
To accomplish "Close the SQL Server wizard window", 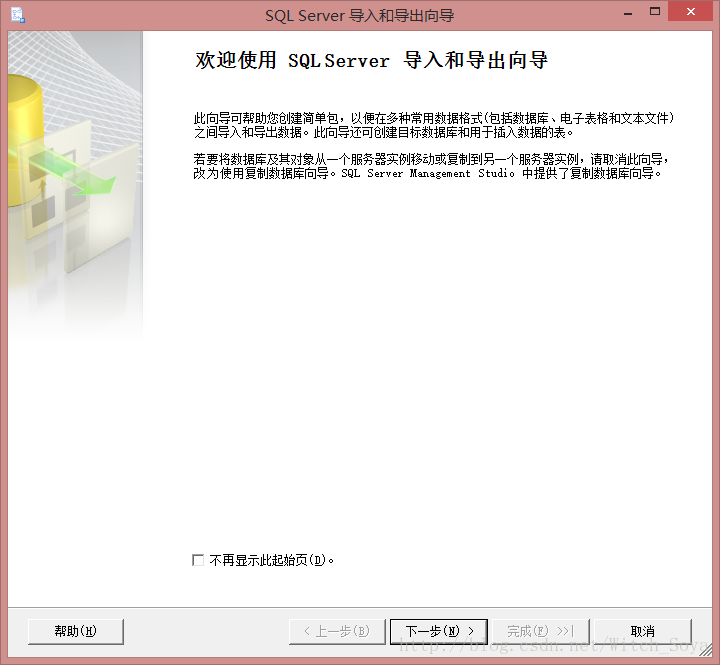I will point(691,11).
